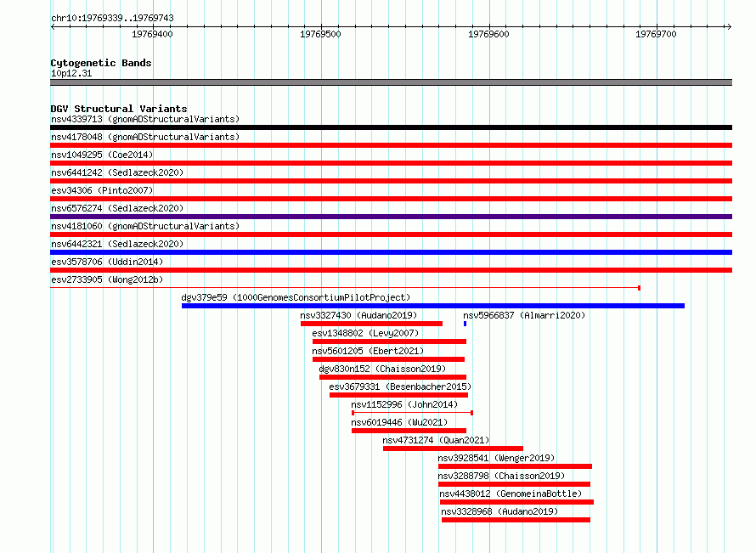Open esv3679331 (Besenbacher2015) label
Screen dimensions: 756x553
pos(400,387)
